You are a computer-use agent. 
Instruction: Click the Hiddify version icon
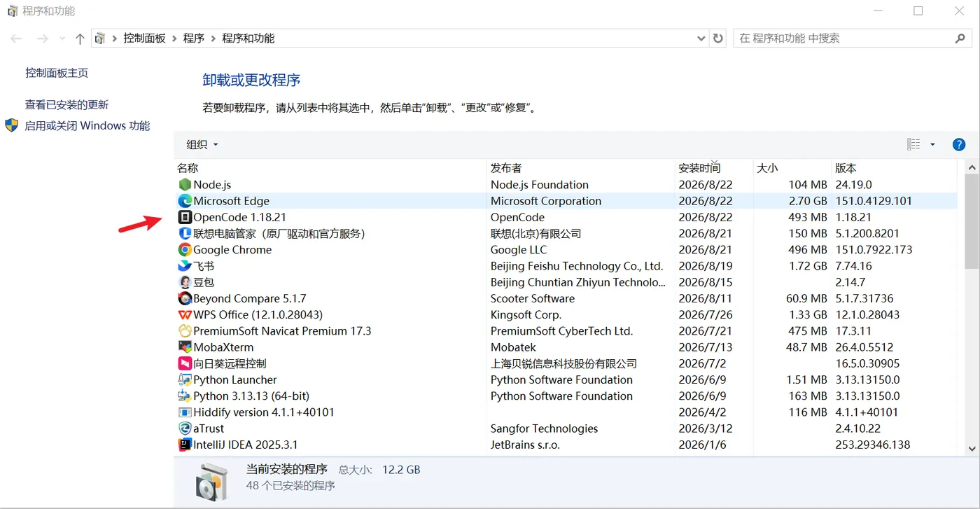tap(185, 412)
